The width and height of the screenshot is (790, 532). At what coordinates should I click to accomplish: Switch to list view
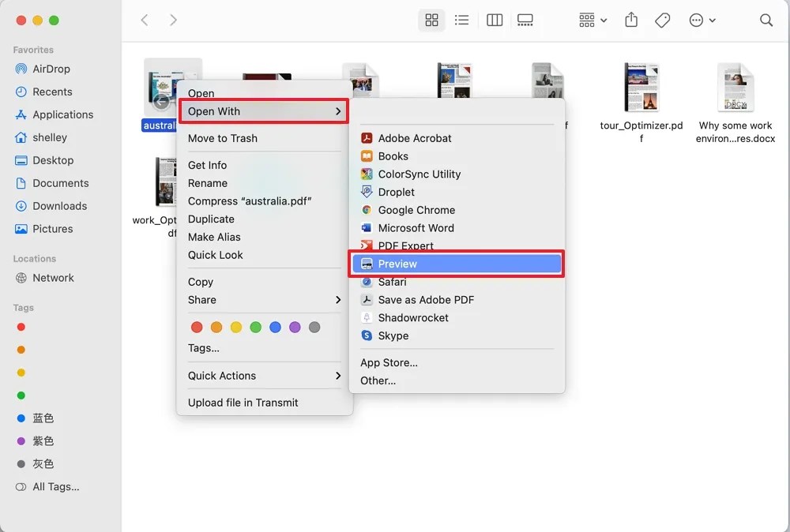point(462,20)
